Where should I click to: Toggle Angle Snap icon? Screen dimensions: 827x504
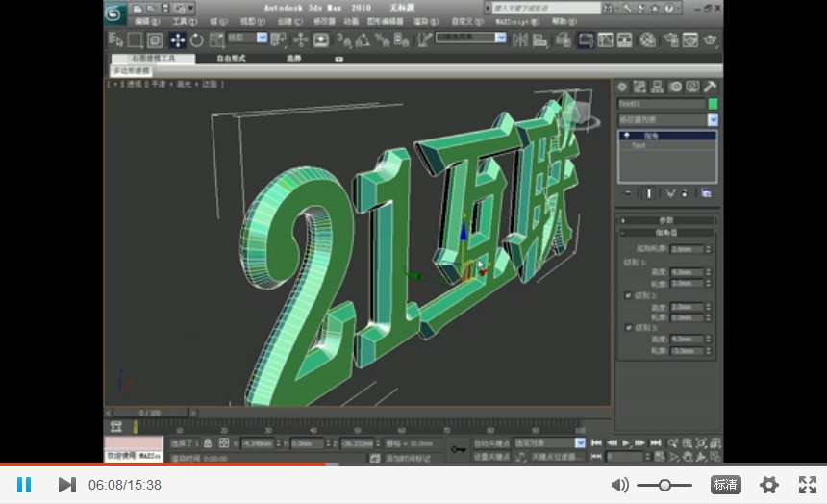(x=363, y=39)
